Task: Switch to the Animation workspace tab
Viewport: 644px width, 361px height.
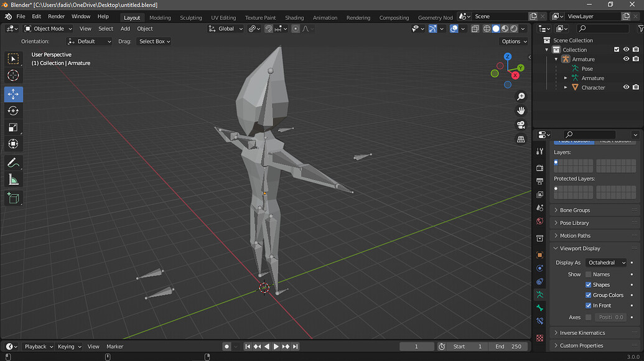Action: click(x=325, y=17)
